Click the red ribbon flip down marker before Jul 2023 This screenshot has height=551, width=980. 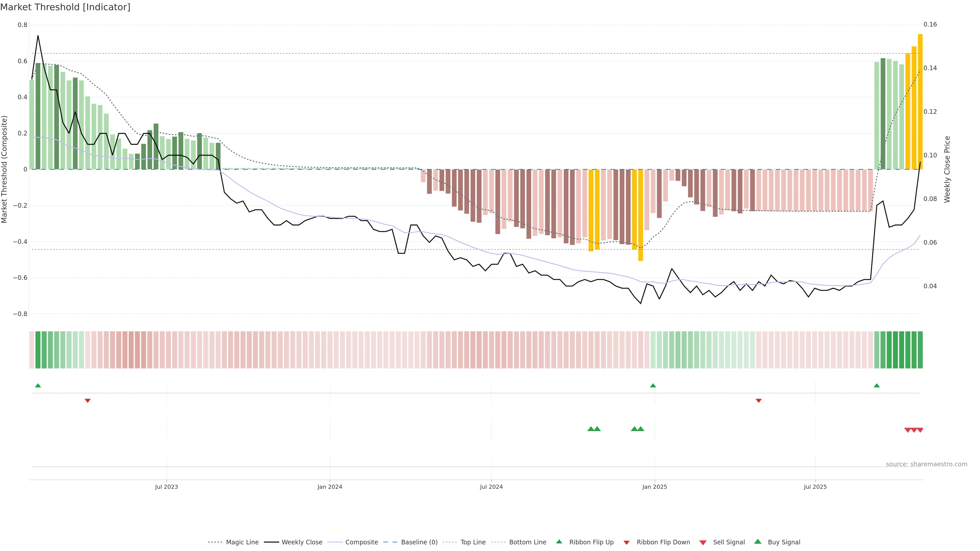tap(88, 400)
